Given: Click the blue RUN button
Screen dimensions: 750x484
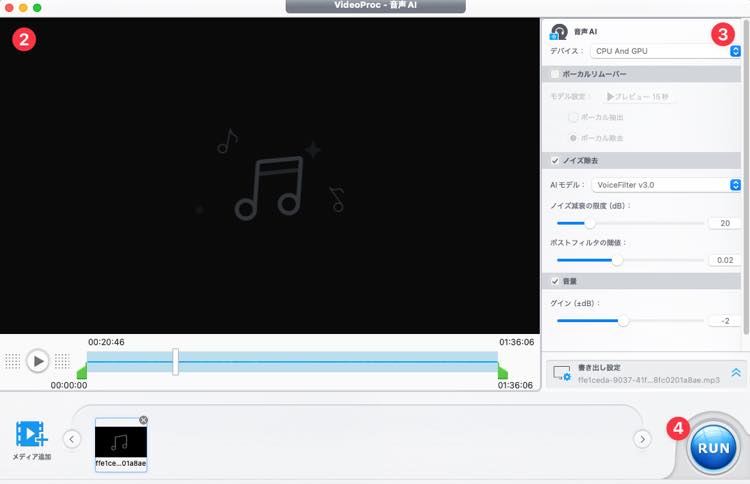Looking at the screenshot, I should pos(713,448).
